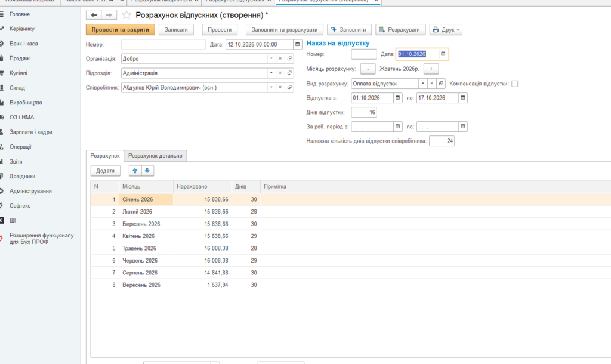Open Зарплата і кадри section

click(x=31, y=132)
